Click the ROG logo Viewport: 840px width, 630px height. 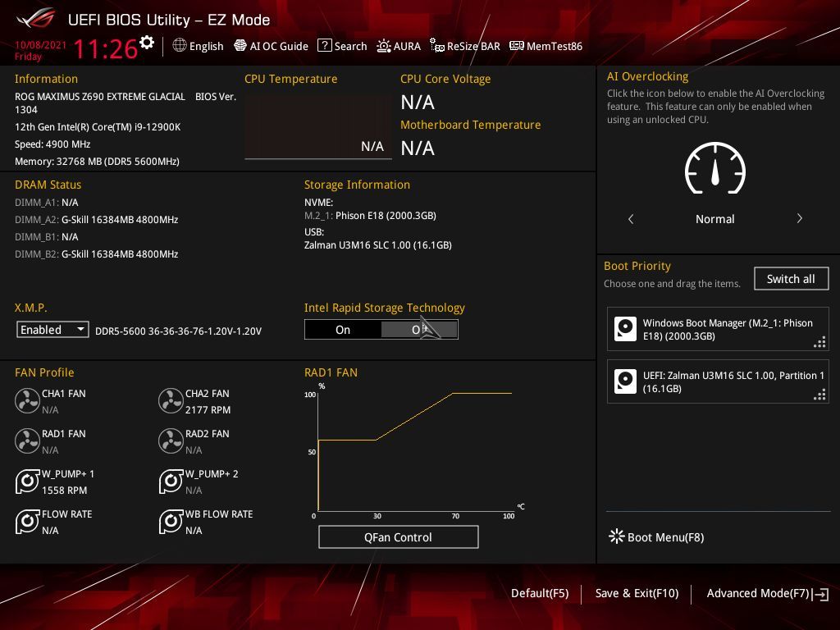pyautogui.click(x=36, y=20)
